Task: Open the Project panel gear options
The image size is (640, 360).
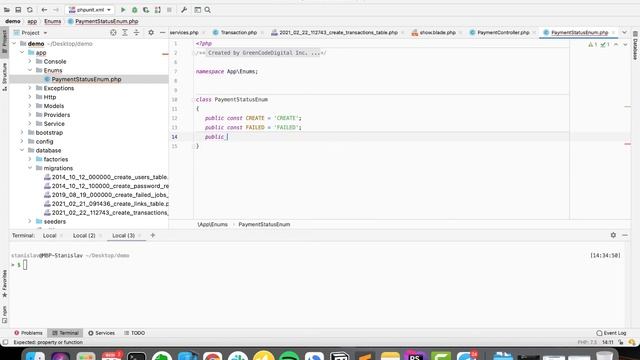Action: tap(151, 33)
